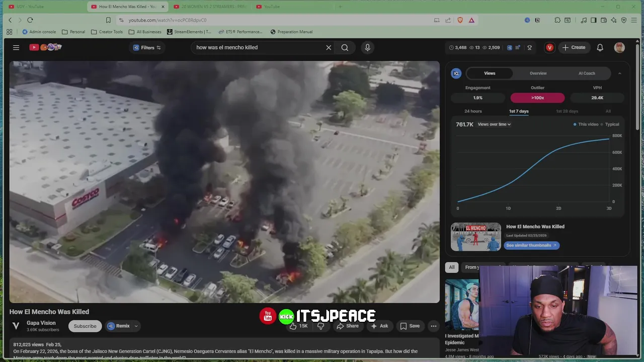Toggle the browser sidebar panel
The height and width of the screenshot is (362, 644).
[x=594, y=20]
